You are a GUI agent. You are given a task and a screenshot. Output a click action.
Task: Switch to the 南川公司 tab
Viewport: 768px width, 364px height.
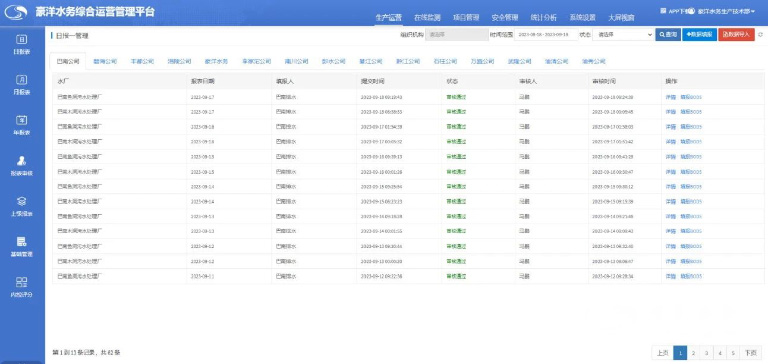[x=297, y=62]
